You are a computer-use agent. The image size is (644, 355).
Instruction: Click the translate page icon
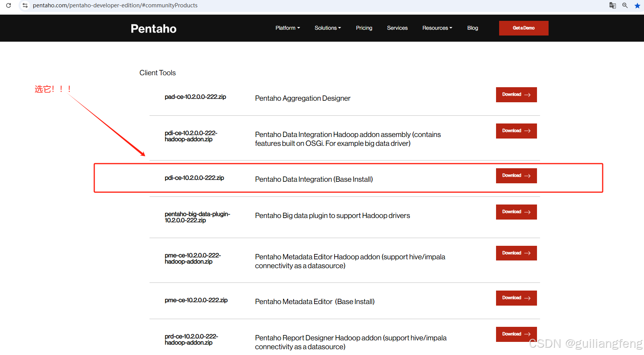pyautogui.click(x=613, y=5)
